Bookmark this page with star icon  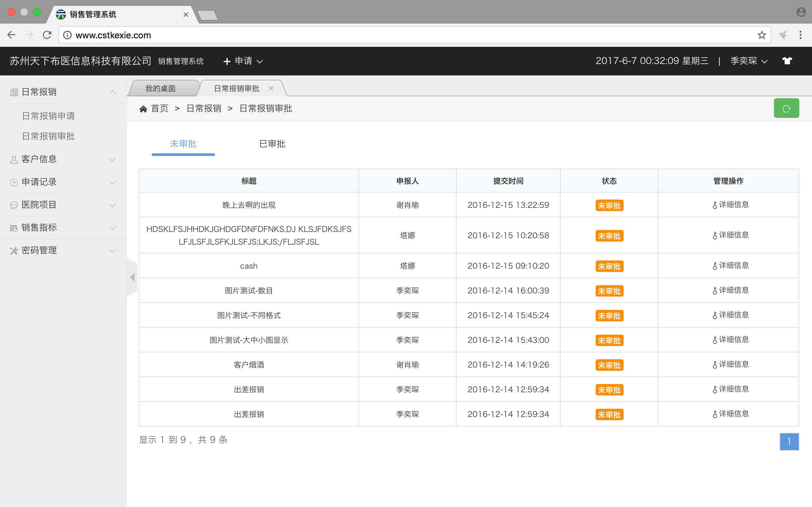point(761,35)
